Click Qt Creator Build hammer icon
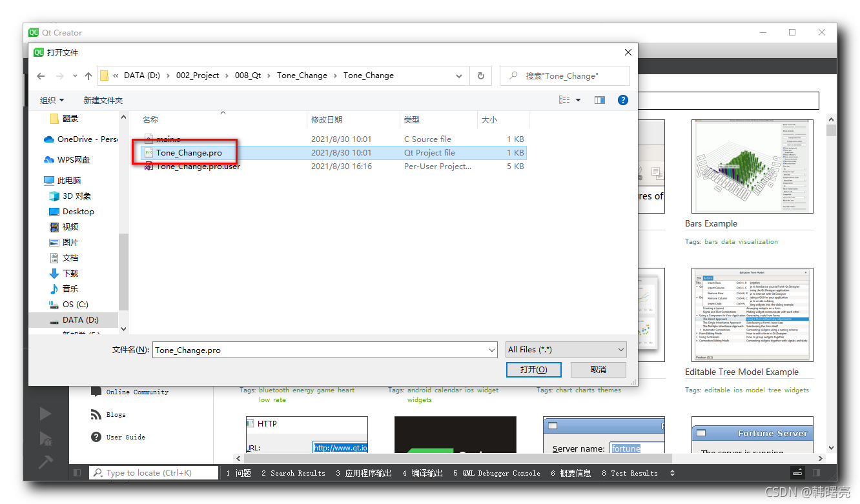The image size is (860, 504). tap(45, 462)
